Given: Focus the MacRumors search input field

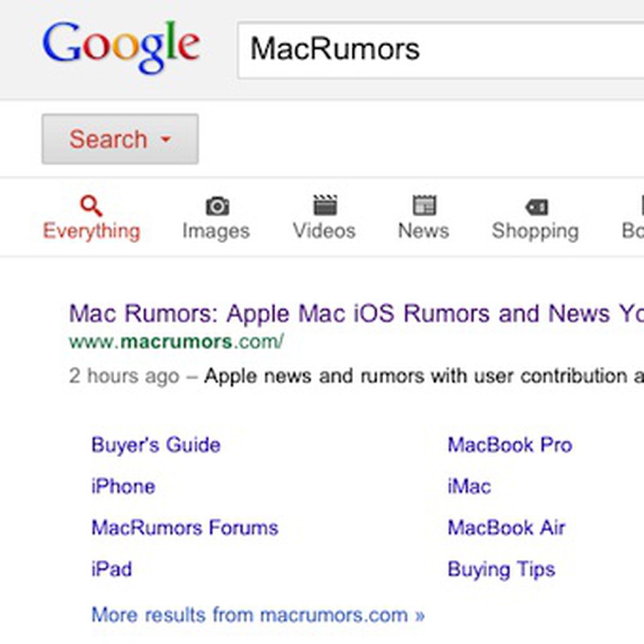Looking at the screenshot, I should click(x=440, y=50).
